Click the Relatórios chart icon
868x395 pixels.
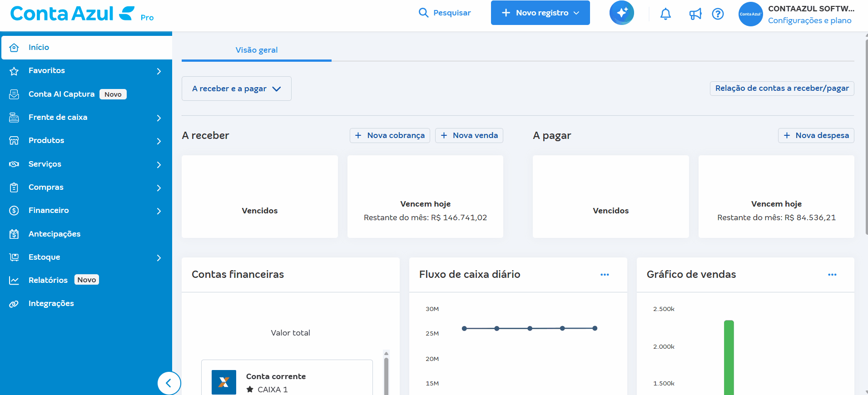tap(14, 281)
